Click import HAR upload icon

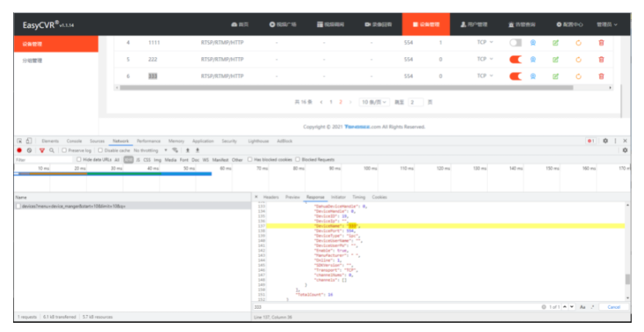pyautogui.click(x=188, y=151)
